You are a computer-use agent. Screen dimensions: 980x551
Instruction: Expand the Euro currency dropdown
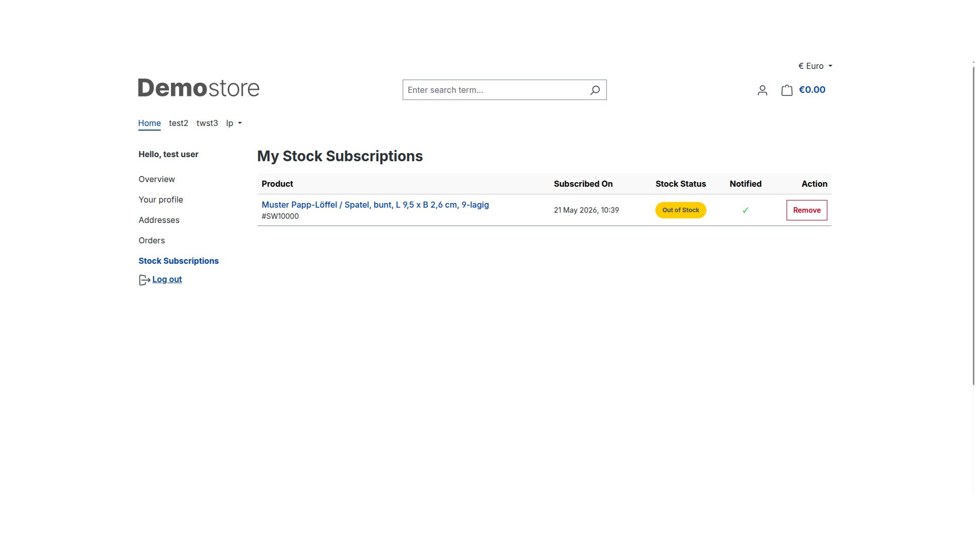click(x=815, y=66)
